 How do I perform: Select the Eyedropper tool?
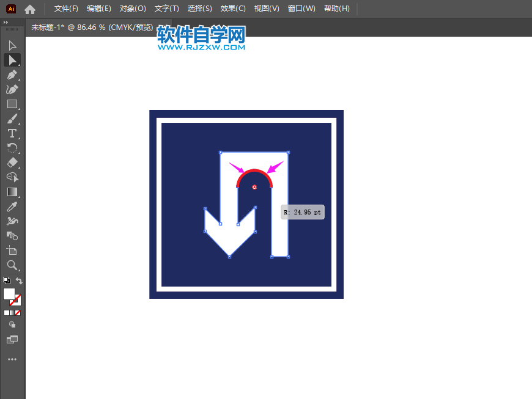pyautogui.click(x=12, y=207)
